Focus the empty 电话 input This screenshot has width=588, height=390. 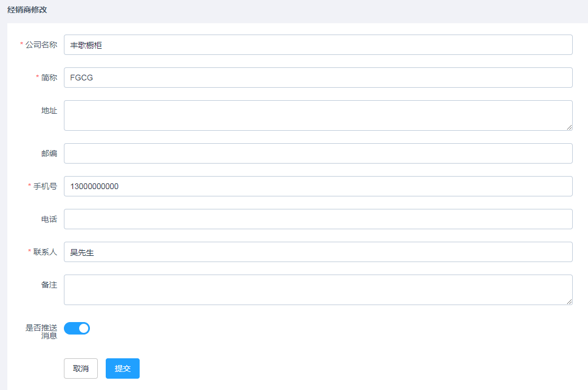(x=318, y=219)
